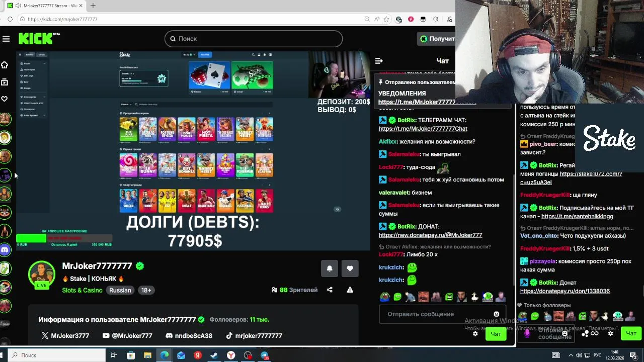
Task: Open Windows notification center
Action: coord(633,355)
